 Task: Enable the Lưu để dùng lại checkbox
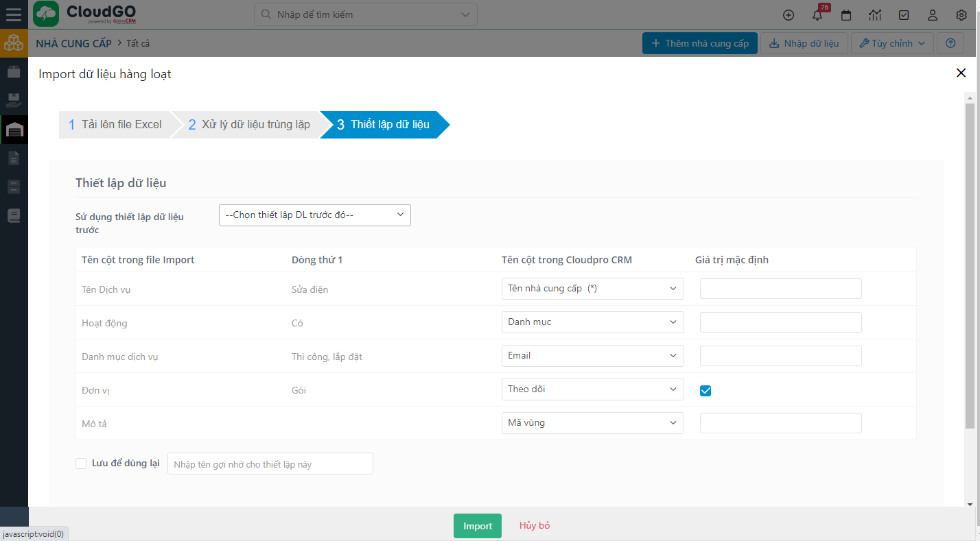[81, 464]
